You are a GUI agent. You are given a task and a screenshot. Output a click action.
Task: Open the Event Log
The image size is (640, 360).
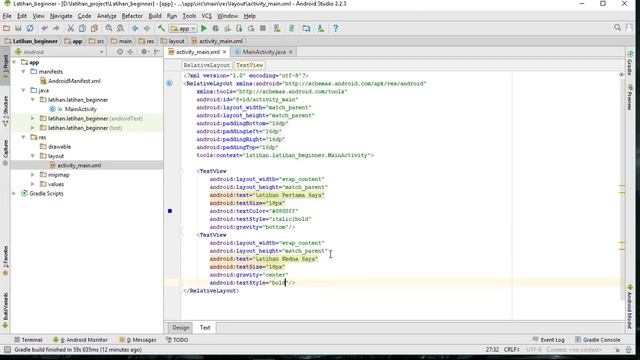549,340
